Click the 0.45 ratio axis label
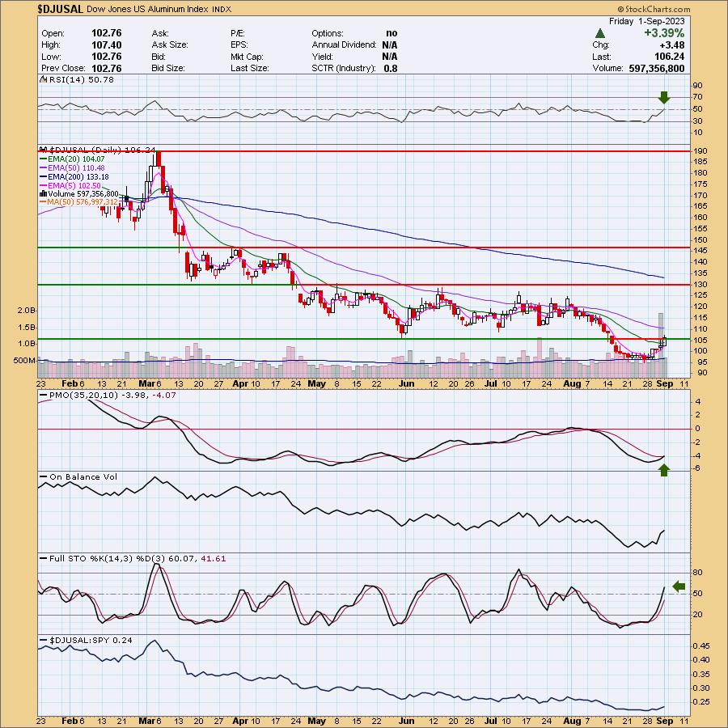Viewport: 728px width, 728px height. [x=701, y=645]
